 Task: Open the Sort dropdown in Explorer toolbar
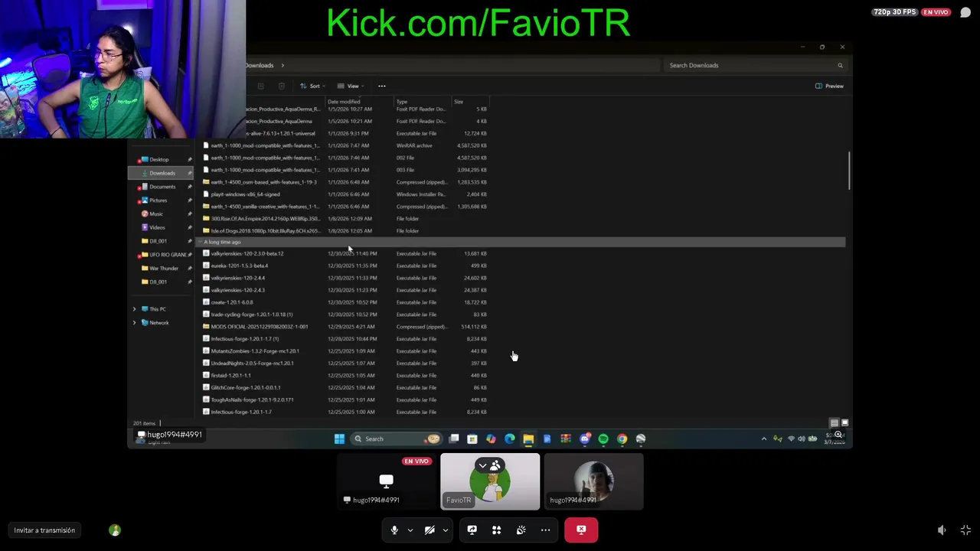pos(312,86)
